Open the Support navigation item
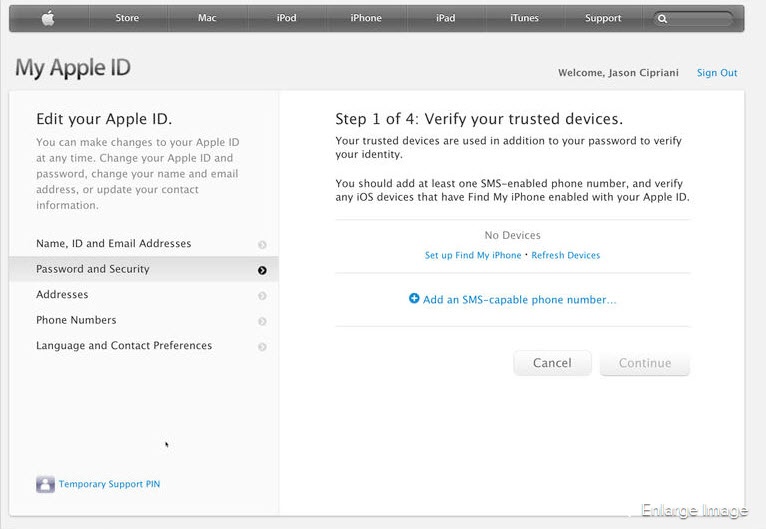This screenshot has height=529, width=766. point(603,18)
